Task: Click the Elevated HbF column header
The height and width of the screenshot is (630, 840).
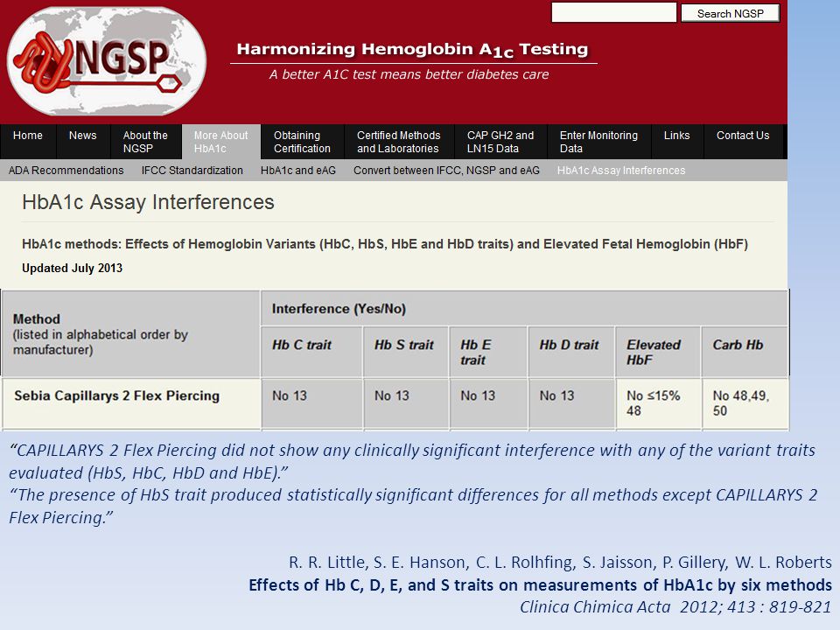Action: (658, 352)
